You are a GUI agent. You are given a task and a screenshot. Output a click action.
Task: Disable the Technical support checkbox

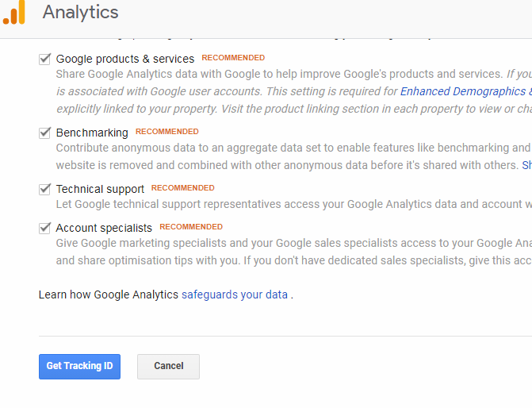click(x=44, y=189)
